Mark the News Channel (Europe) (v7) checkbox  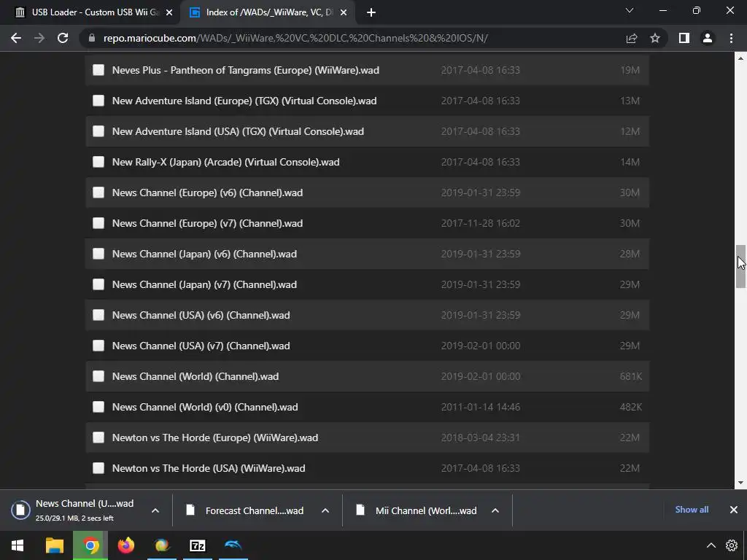click(98, 223)
